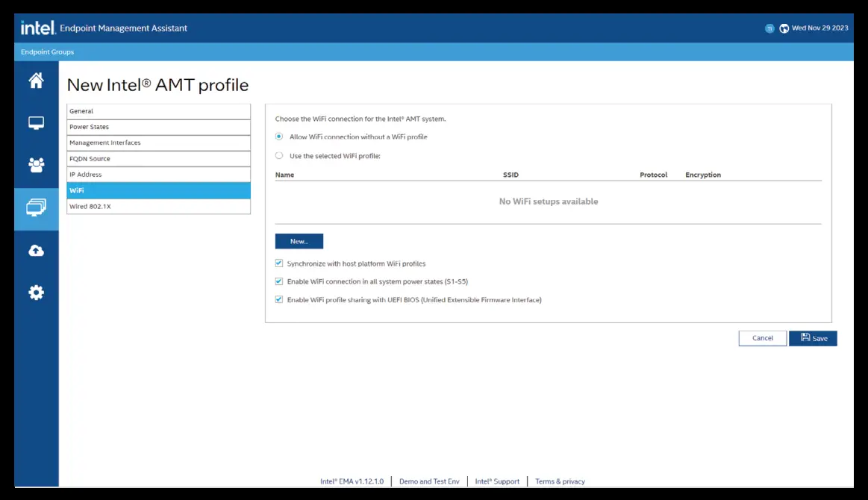The width and height of the screenshot is (868, 500).
Task: Open the Intel Support footer link
Action: [x=497, y=481]
